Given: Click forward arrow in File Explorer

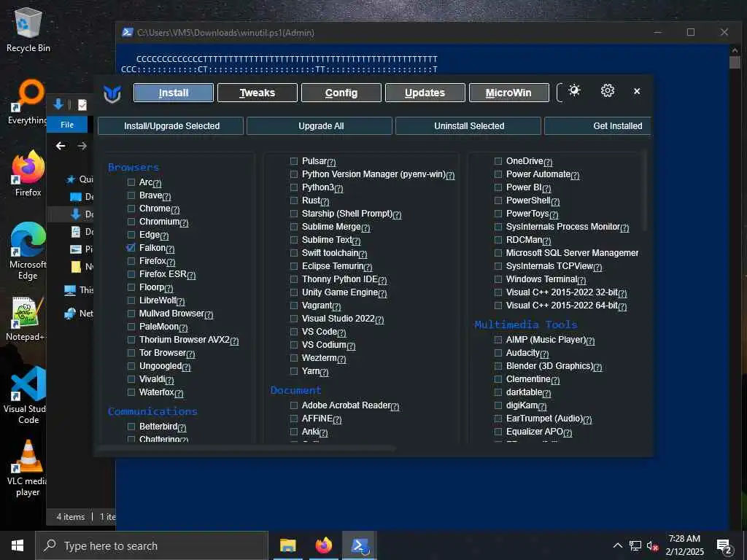Looking at the screenshot, I should tap(82, 146).
